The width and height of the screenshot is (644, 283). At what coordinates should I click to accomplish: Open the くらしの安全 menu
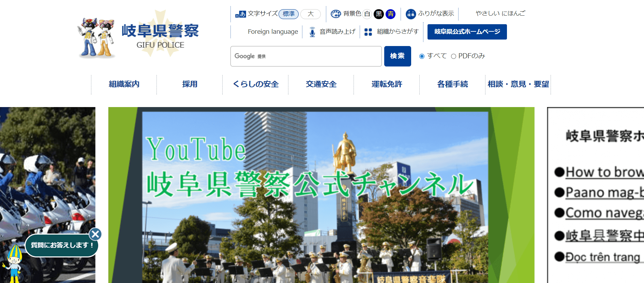click(255, 84)
